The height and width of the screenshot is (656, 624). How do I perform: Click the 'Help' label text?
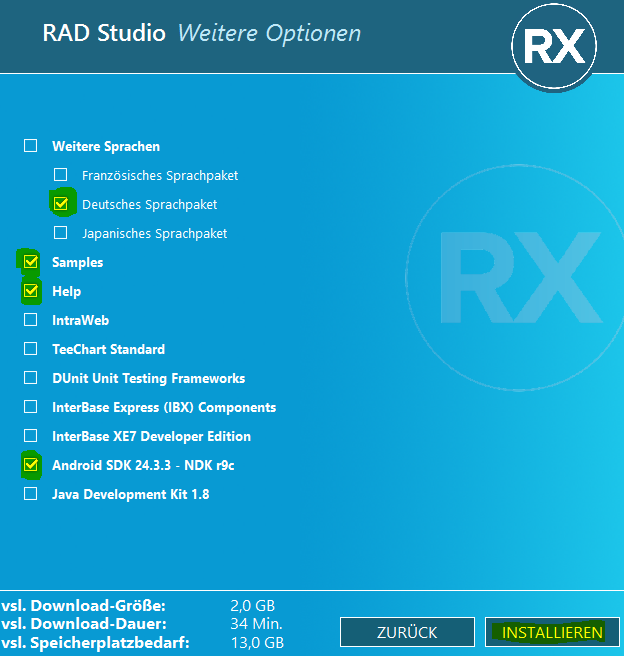click(x=66, y=292)
